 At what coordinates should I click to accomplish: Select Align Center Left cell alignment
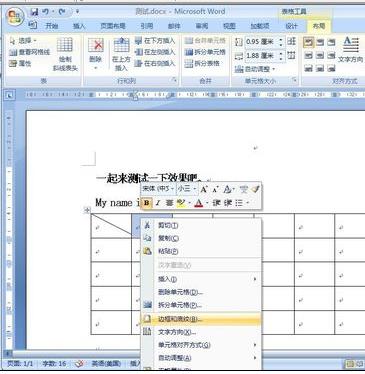(x=309, y=55)
